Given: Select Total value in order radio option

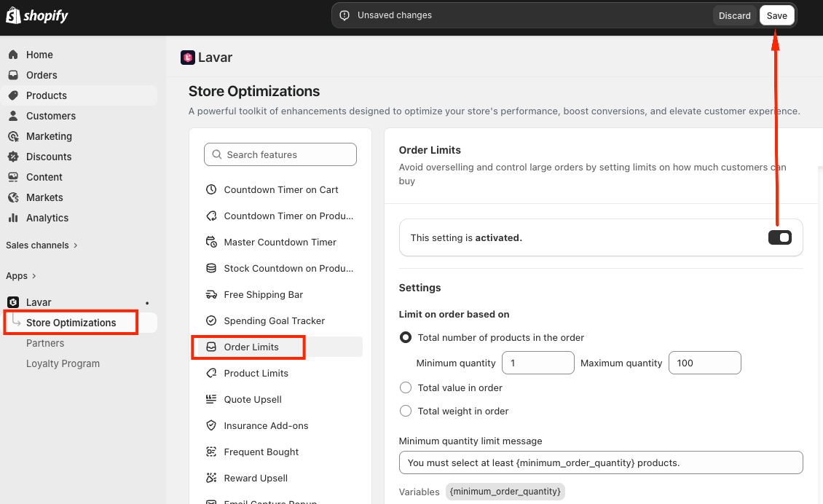Looking at the screenshot, I should tap(406, 388).
